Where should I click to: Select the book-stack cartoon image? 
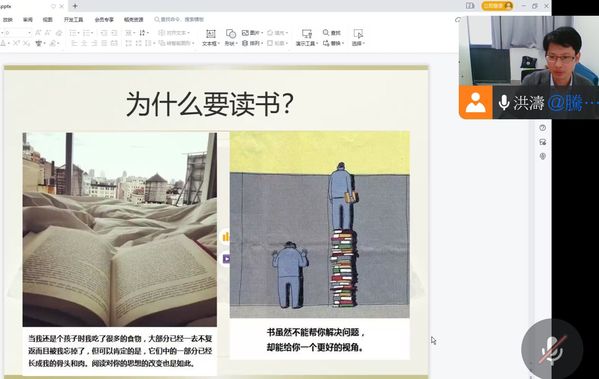(x=320, y=224)
